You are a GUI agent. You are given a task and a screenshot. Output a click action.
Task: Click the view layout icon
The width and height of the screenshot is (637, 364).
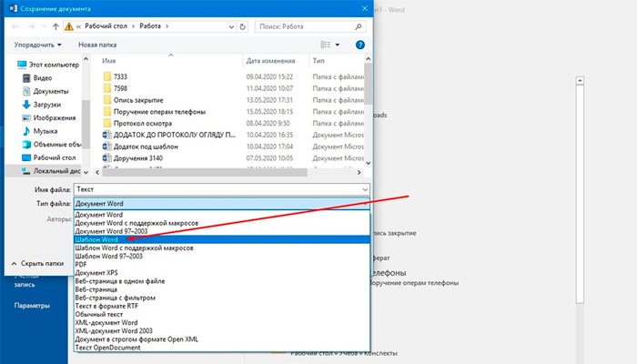point(326,45)
